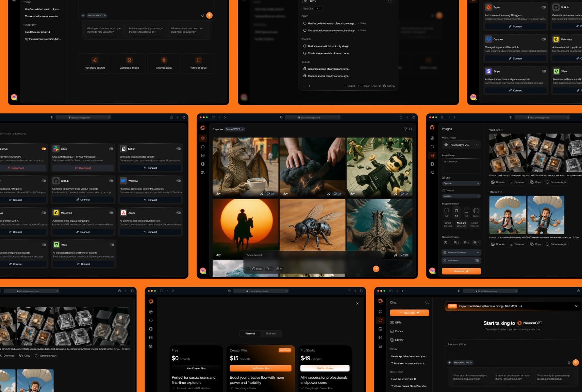Screen dimensions: 582x392
Task: Turn on the Asana integration switch
Action: point(179,213)
